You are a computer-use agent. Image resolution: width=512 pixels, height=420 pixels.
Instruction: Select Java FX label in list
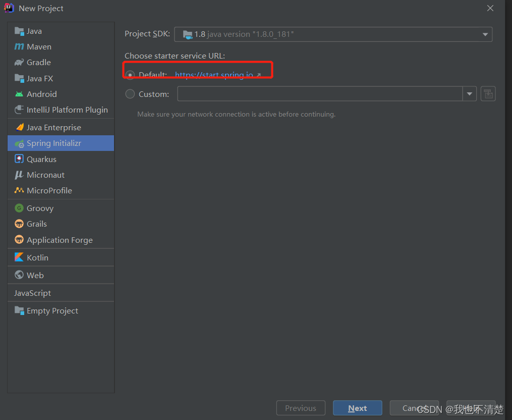(x=40, y=78)
